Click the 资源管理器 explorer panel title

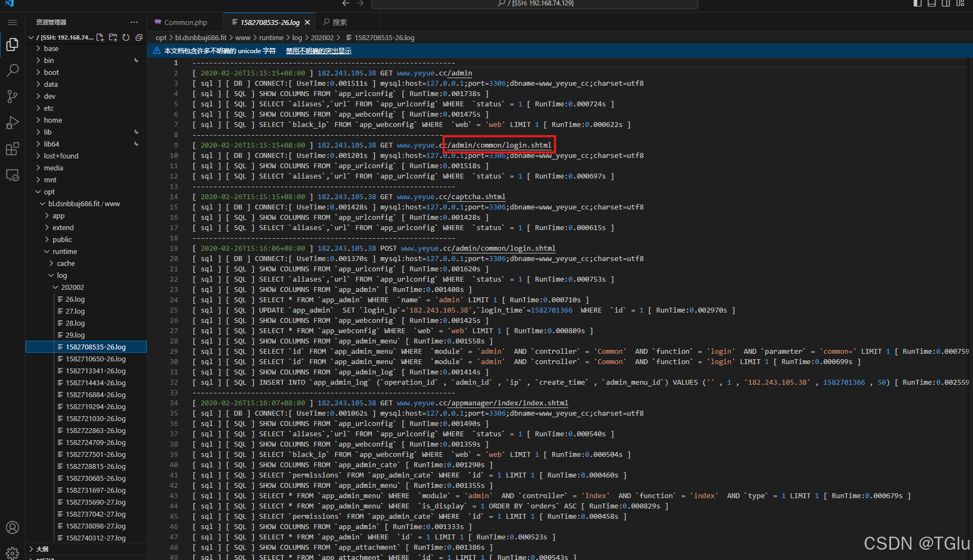[51, 22]
